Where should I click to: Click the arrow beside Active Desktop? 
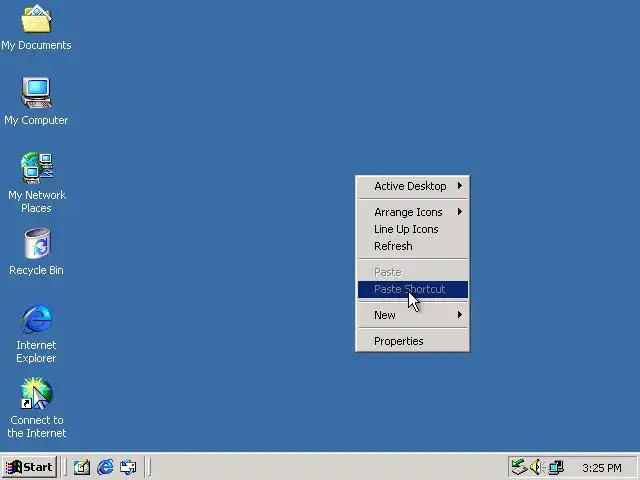click(460, 186)
